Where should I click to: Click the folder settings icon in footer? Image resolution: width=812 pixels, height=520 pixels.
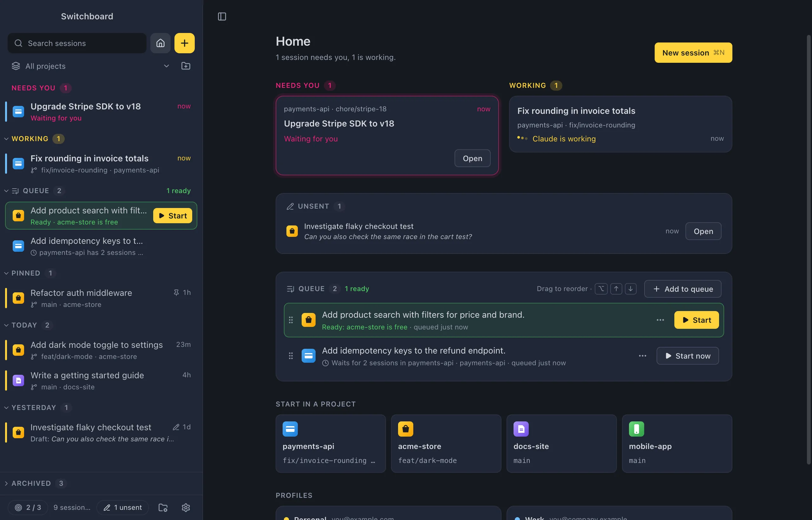163,508
